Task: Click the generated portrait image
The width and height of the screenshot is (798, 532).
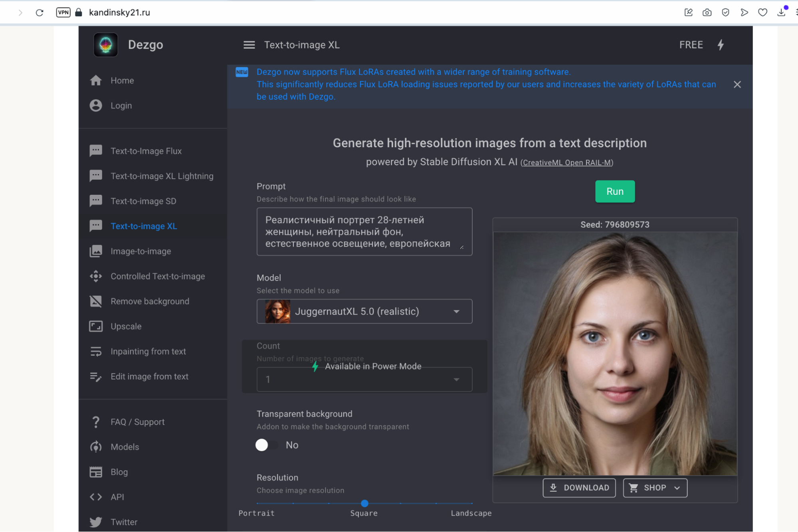Action: [615, 354]
